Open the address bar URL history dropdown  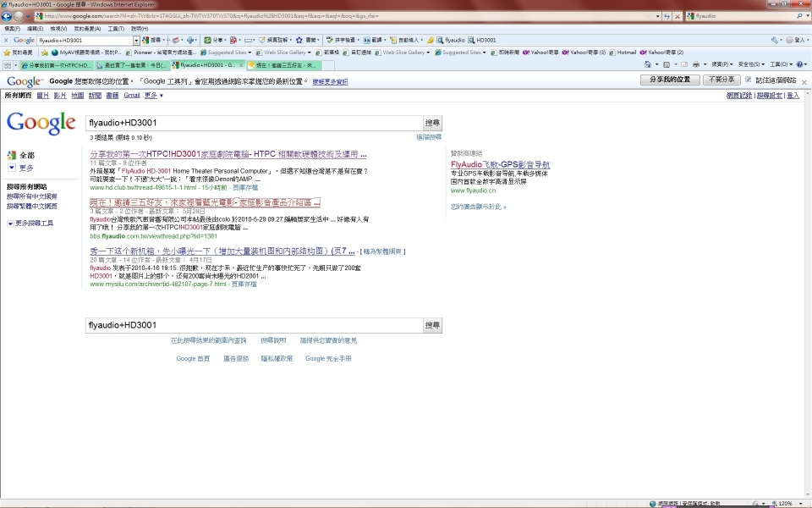click(658, 16)
